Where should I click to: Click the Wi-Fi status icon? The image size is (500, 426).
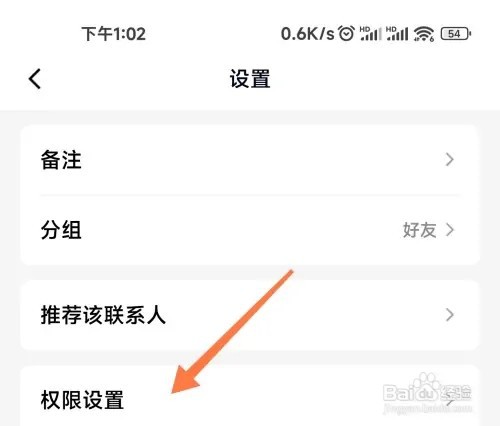[424, 34]
